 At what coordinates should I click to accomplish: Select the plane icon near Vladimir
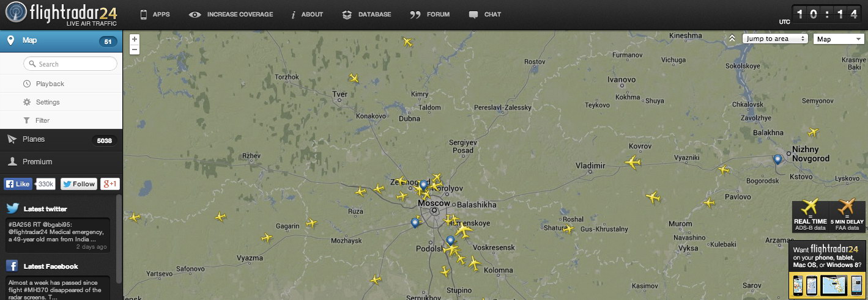[632, 163]
